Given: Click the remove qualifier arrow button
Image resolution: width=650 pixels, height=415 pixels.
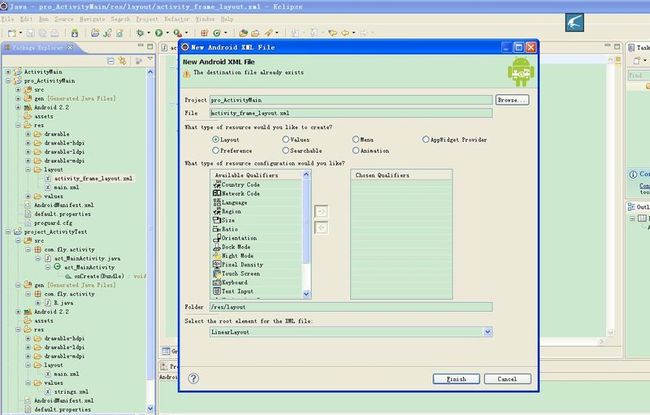Looking at the screenshot, I should [x=321, y=228].
